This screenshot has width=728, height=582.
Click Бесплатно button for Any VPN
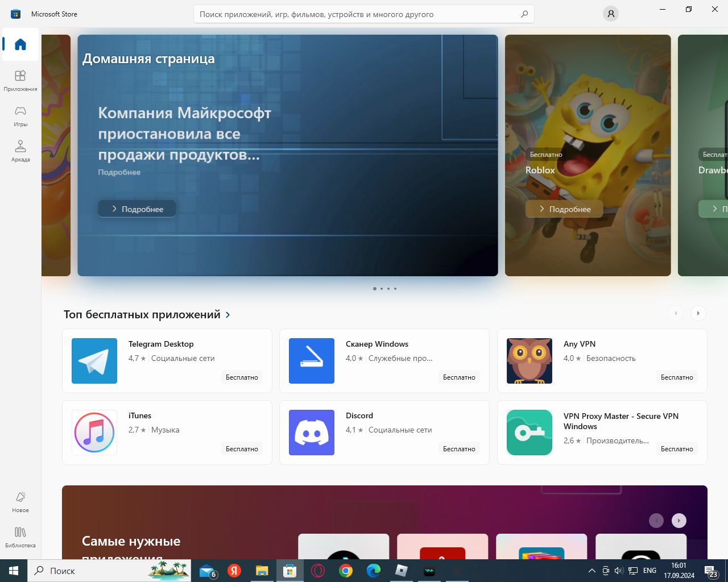(x=677, y=377)
